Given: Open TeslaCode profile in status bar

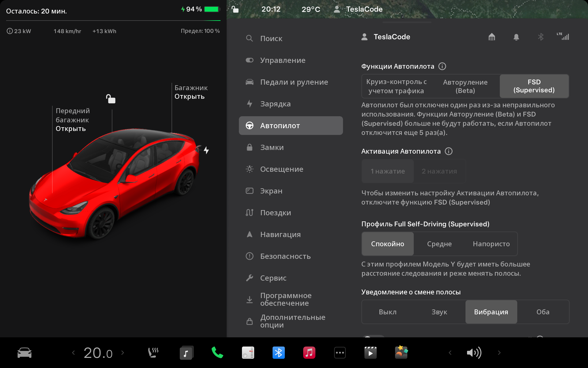Looking at the screenshot, I should pyautogui.click(x=358, y=9).
